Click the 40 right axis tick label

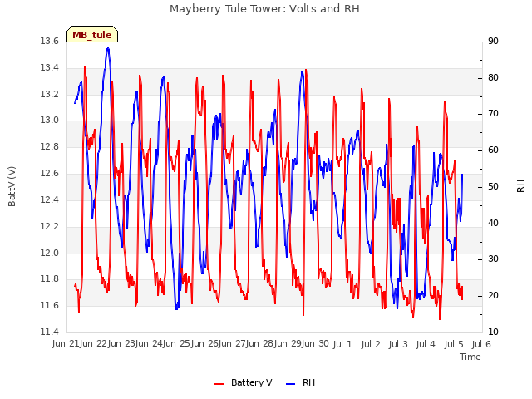493,224
